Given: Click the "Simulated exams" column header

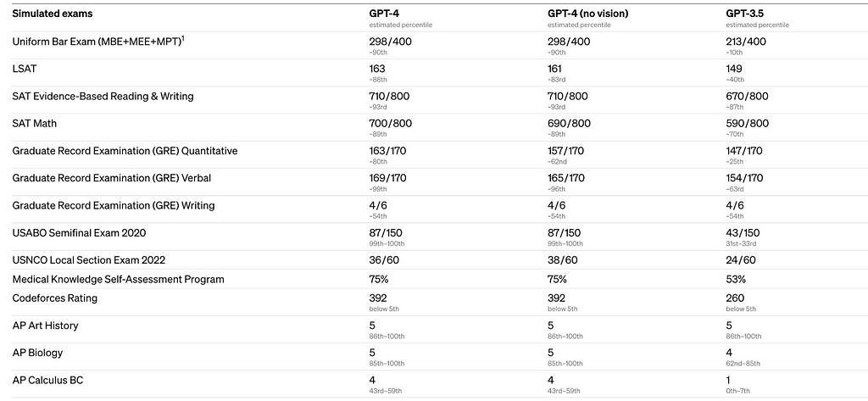Looking at the screenshot, I should pos(53,14).
